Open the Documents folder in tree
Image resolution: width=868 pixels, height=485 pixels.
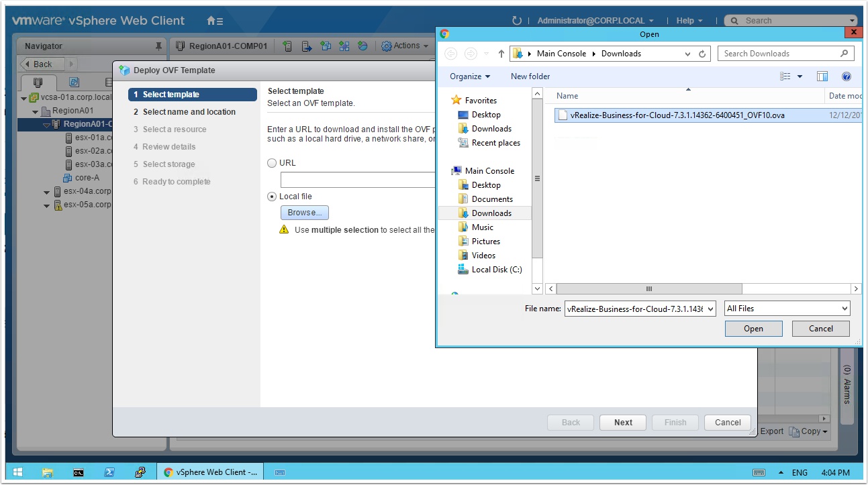tap(492, 199)
